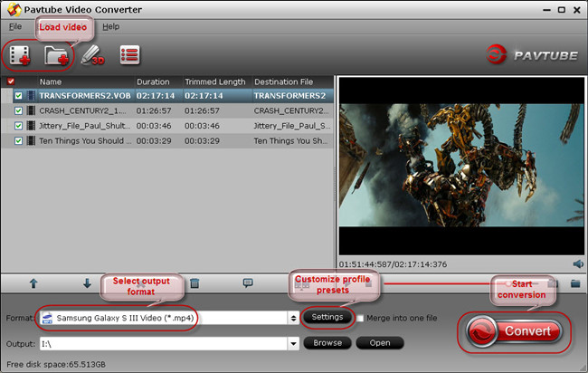Screen dimensions: 588x373
Task: Expand the Output path dropdown arrow
Action: (x=293, y=343)
